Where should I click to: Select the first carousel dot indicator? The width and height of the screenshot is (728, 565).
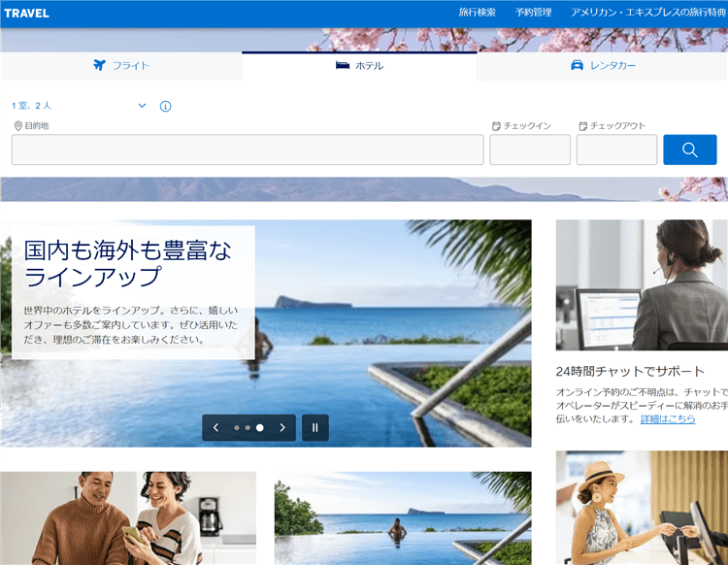tap(236, 427)
